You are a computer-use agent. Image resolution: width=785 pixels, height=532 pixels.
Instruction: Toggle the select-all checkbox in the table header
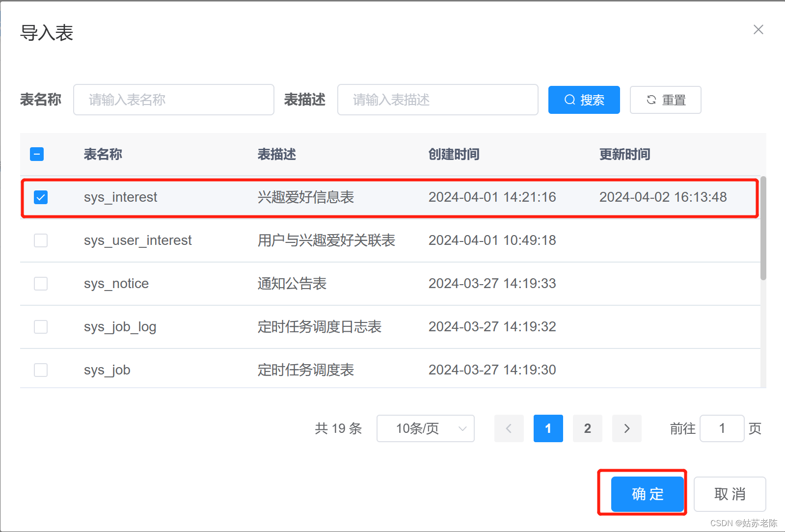click(37, 154)
